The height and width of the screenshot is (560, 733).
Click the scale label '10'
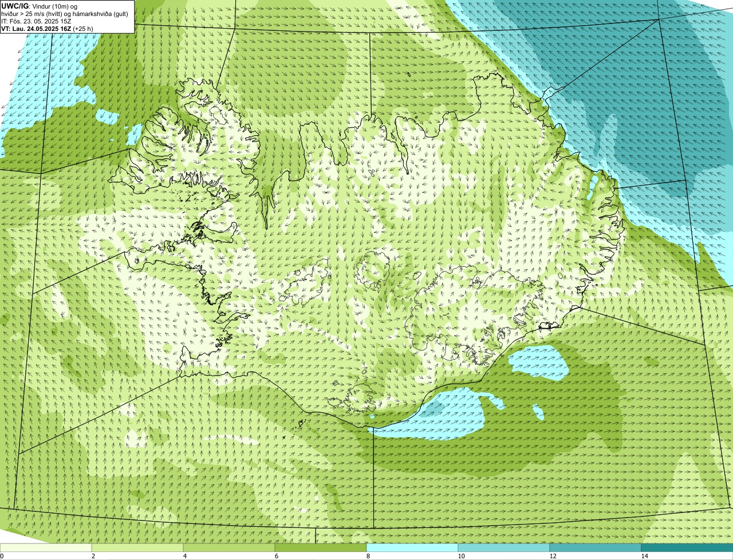(x=460, y=556)
